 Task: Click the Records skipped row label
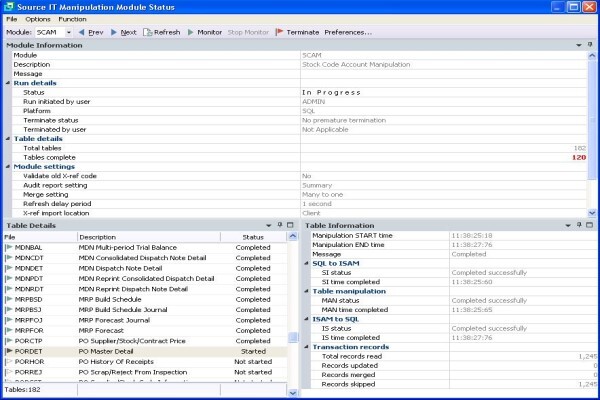[348, 384]
